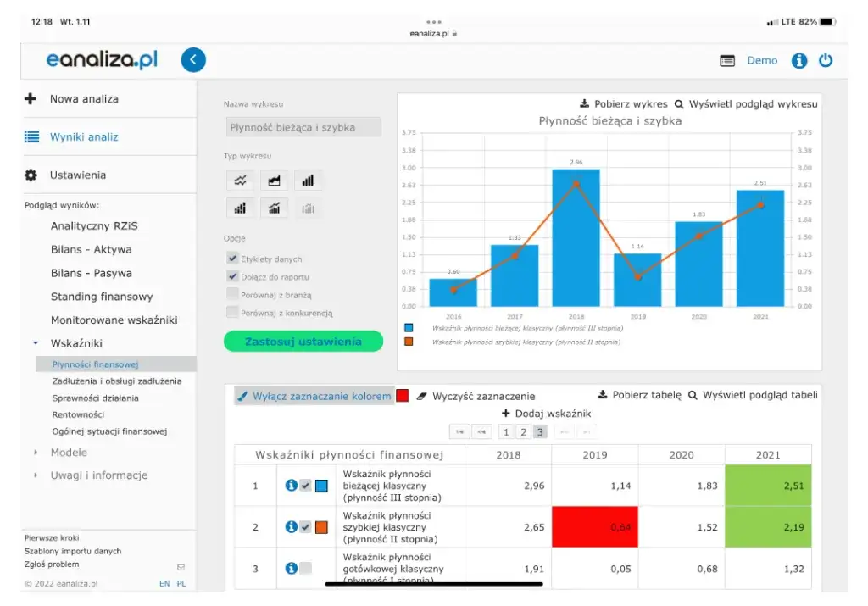The height and width of the screenshot is (606, 868).
Task: Select the line chart type icon
Action: pyautogui.click(x=240, y=180)
